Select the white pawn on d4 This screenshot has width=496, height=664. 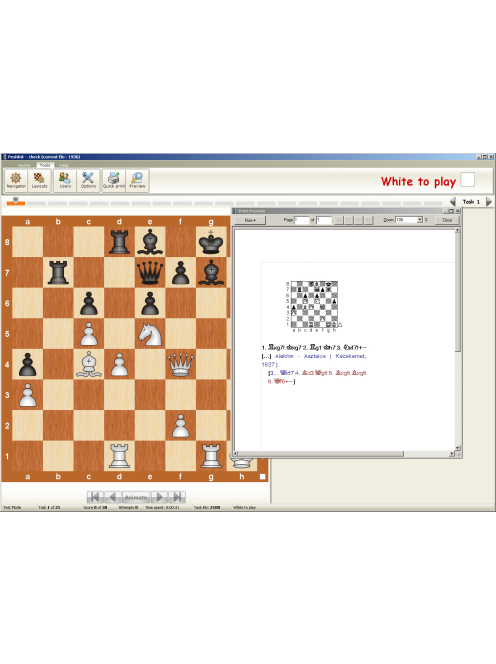click(119, 365)
